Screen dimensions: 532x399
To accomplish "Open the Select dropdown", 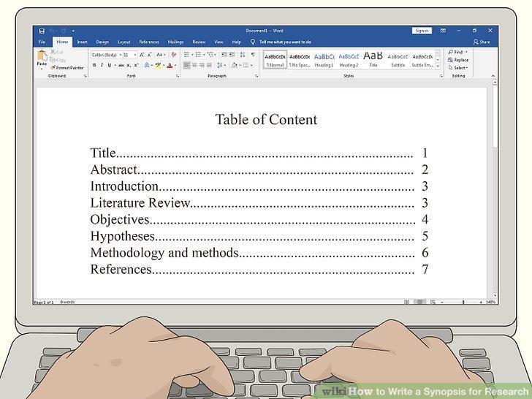I will [x=458, y=67].
